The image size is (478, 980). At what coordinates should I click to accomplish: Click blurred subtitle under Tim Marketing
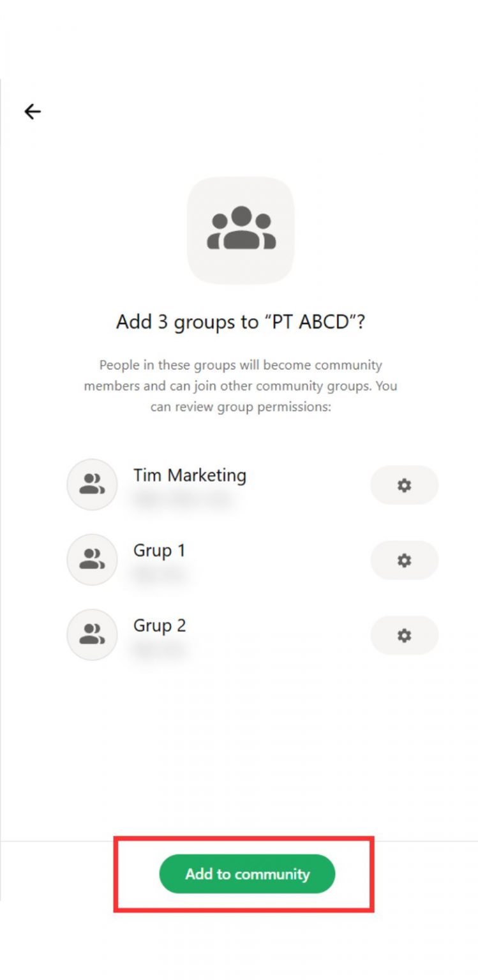click(x=182, y=500)
